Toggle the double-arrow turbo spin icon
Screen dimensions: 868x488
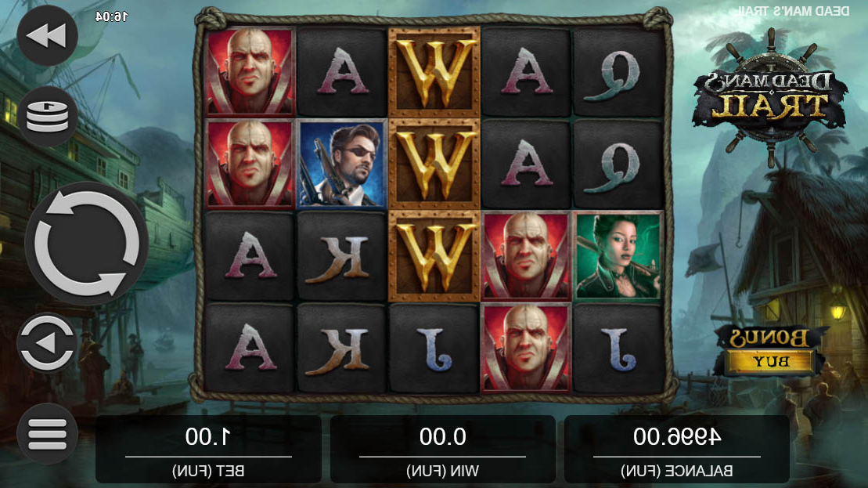[x=47, y=35]
